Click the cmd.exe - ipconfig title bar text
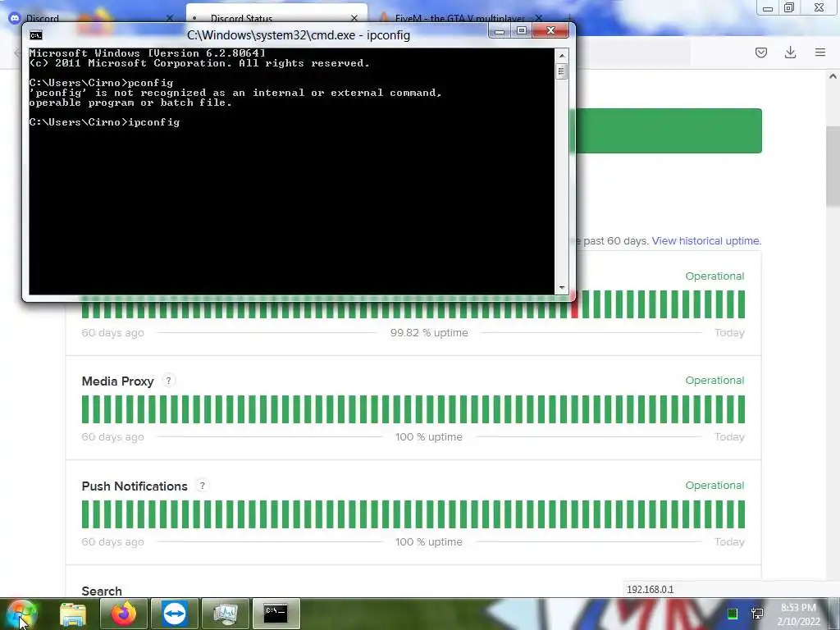This screenshot has width=840, height=630. coord(299,35)
